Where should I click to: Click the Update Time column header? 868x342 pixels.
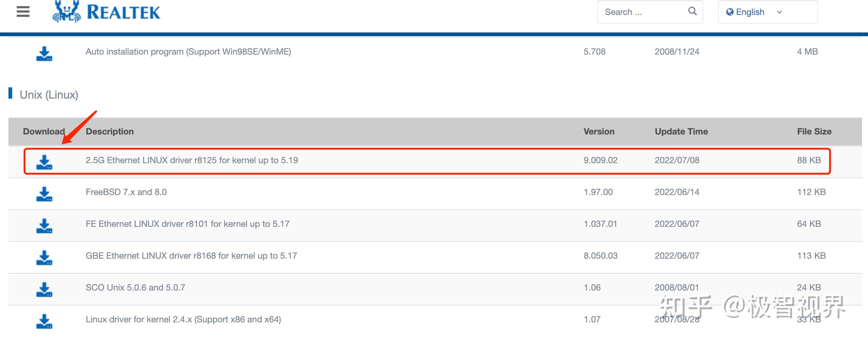click(x=681, y=132)
